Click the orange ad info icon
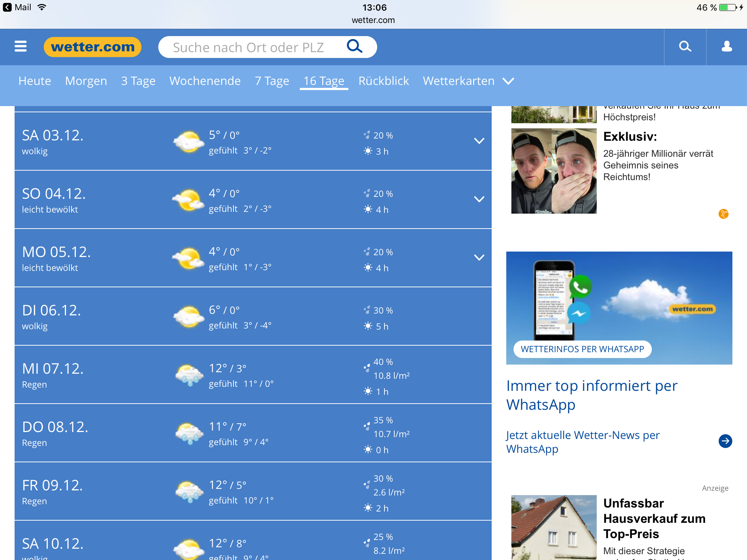 (x=723, y=214)
